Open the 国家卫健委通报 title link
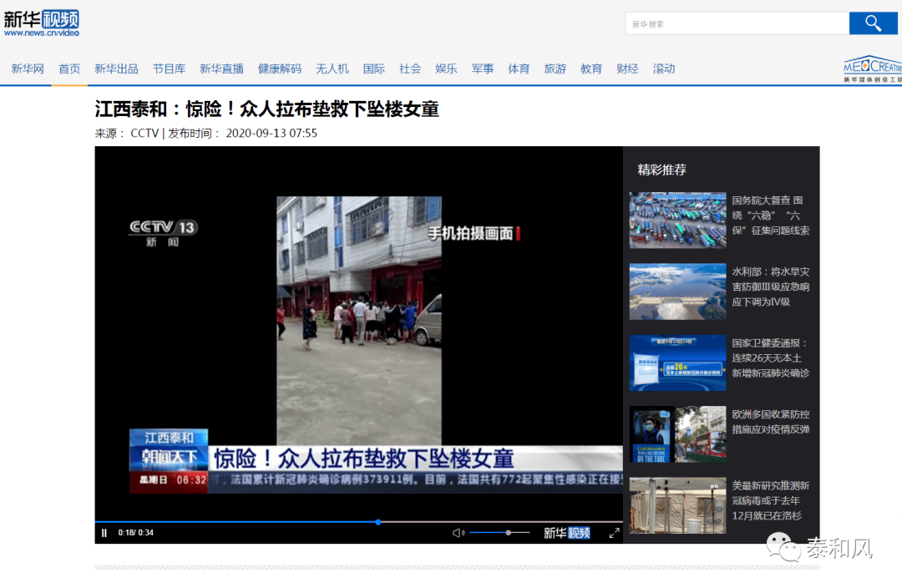The image size is (902, 588). (x=770, y=357)
